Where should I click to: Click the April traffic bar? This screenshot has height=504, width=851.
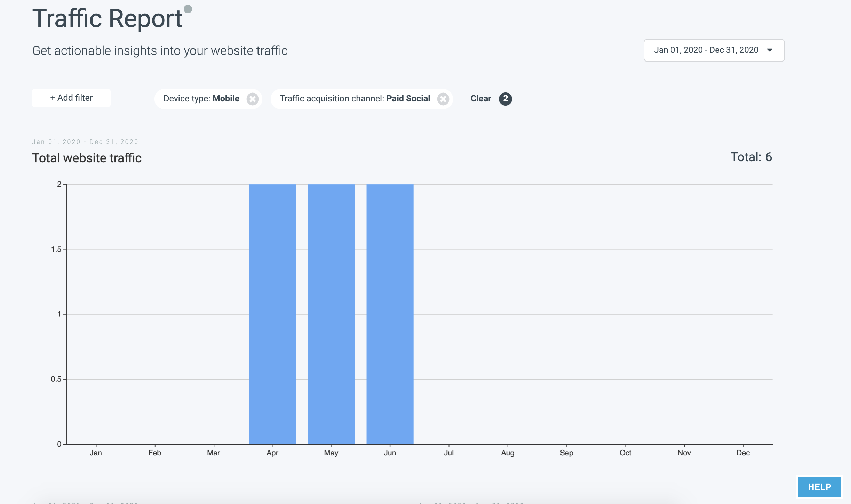[272, 314]
